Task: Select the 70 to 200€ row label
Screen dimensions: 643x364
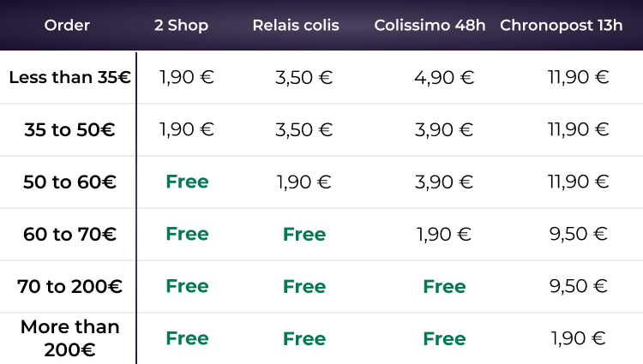Action: coord(69,286)
